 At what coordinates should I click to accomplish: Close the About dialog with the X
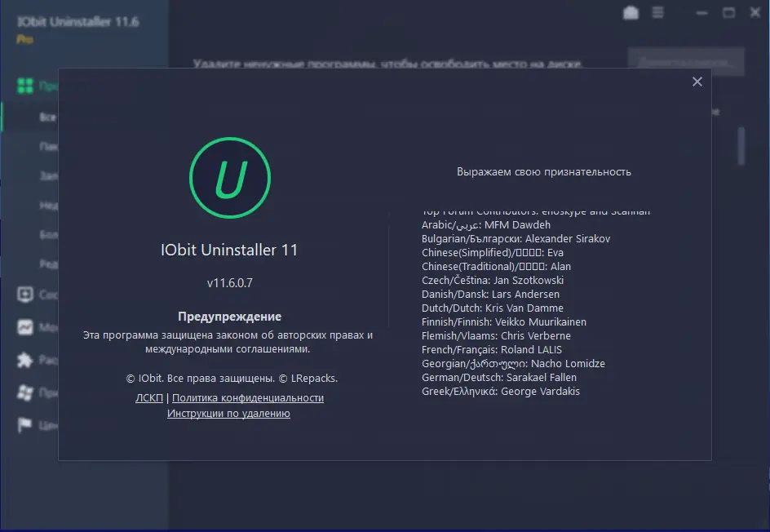coord(697,82)
